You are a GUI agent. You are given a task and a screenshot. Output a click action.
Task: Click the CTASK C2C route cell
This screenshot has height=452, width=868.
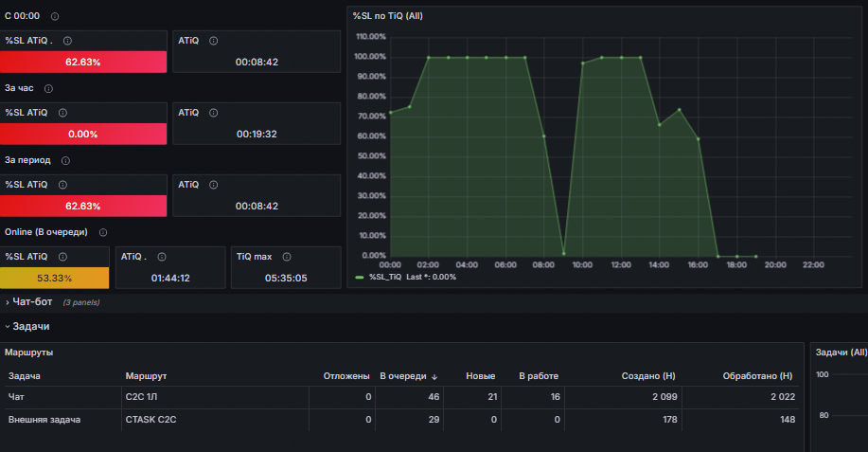click(x=151, y=420)
